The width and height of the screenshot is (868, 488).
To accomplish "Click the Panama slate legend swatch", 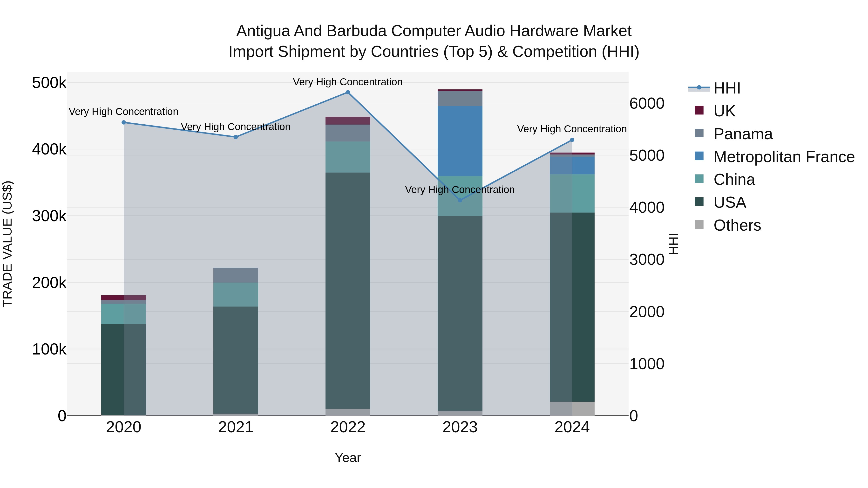I will pos(699,133).
